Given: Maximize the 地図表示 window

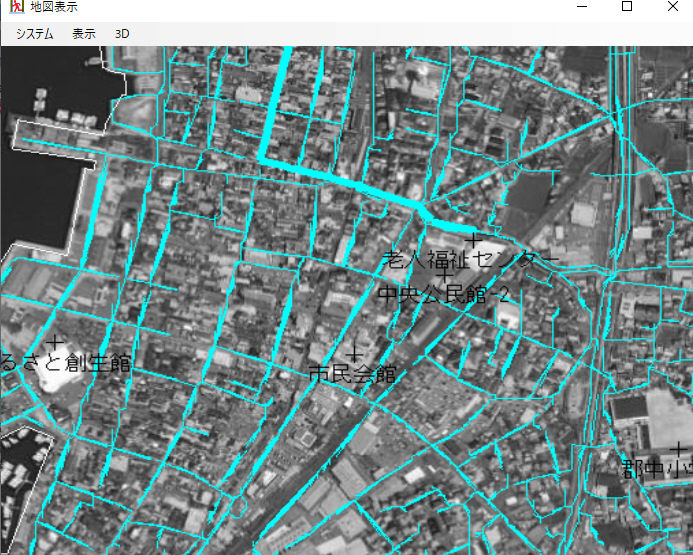Looking at the screenshot, I should pyautogui.click(x=627, y=7).
